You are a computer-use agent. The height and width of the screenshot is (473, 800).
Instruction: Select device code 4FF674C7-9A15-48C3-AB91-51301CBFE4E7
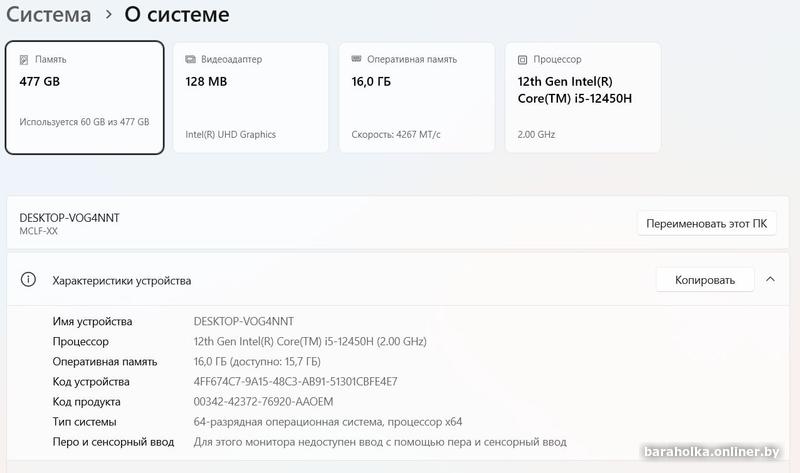click(x=295, y=382)
